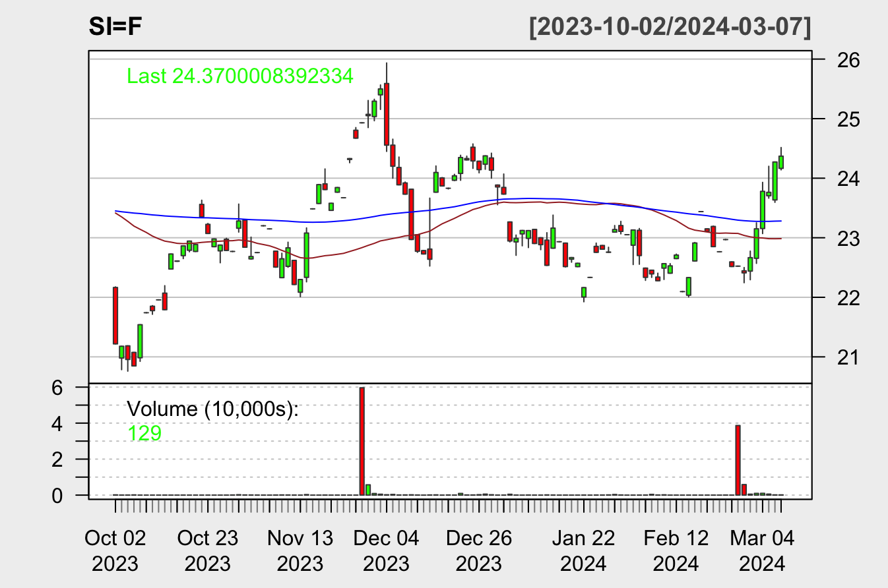Image resolution: width=888 pixels, height=588 pixels.
Task: Click the Dec 26 2023 date label
Action: [479, 551]
